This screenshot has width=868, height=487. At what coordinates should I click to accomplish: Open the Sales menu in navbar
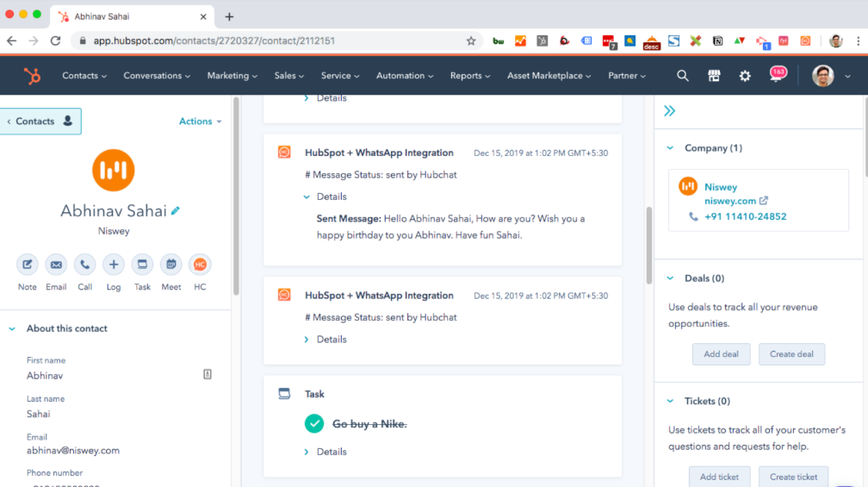[x=289, y=76]
